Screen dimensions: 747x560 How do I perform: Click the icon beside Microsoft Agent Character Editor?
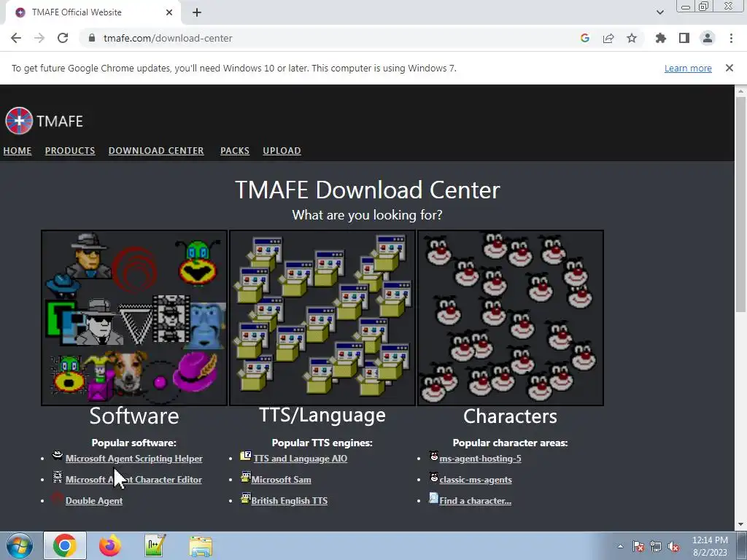click(57, 477)
